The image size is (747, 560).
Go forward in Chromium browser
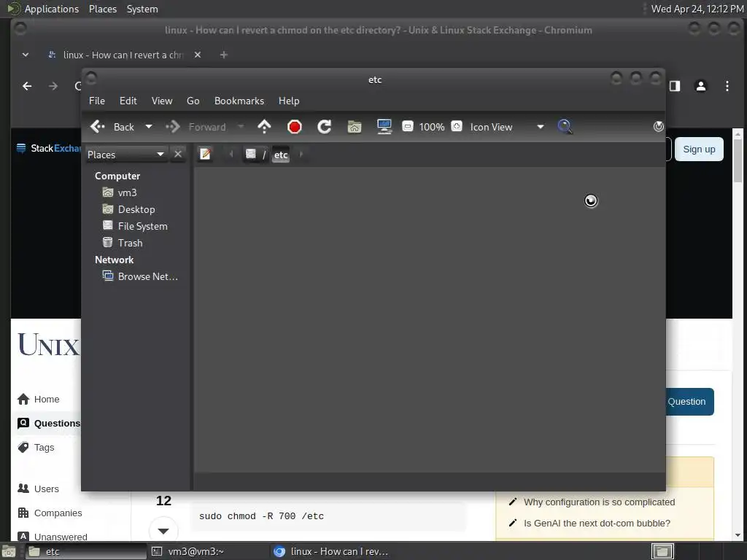[53, 86]
